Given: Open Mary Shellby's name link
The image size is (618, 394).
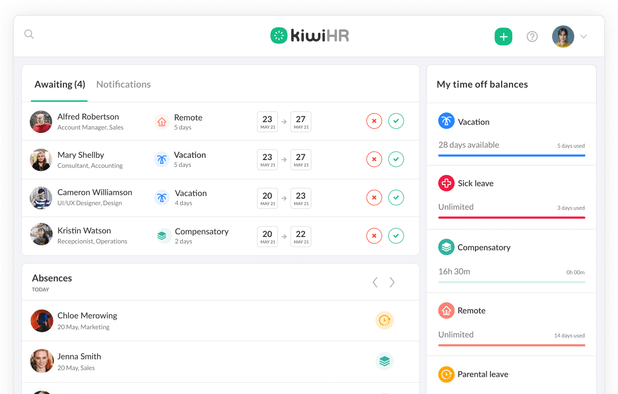Looking at the screenshot, I should [x=81, y=155].
